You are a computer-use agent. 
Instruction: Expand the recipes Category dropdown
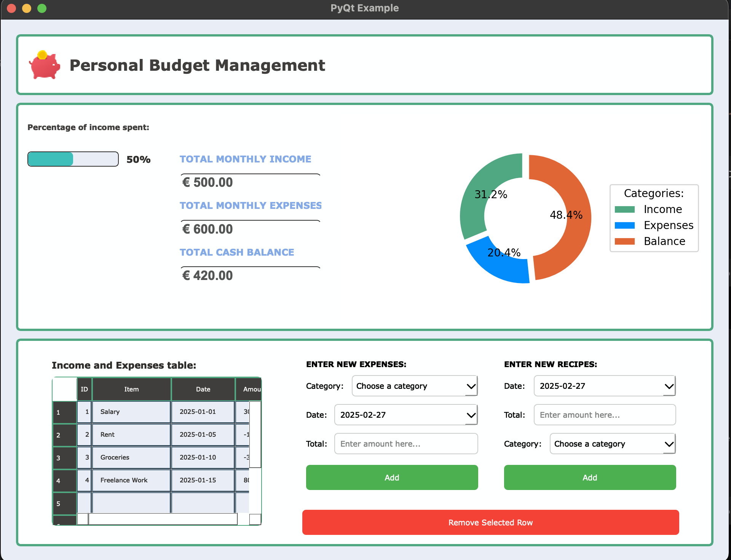coord(613,444)
